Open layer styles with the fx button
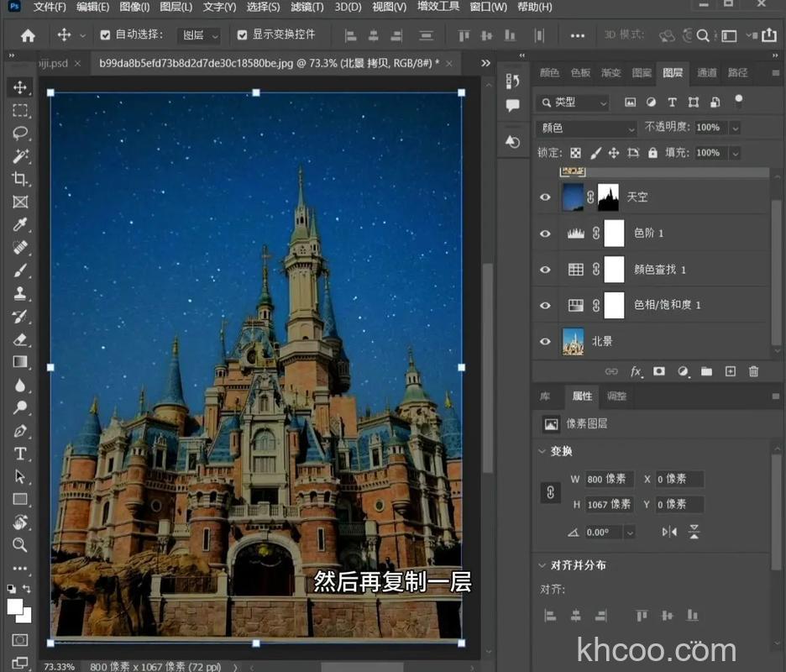This screenshot has height=672, width=786. pyautogui.click(x=637, y=370)
